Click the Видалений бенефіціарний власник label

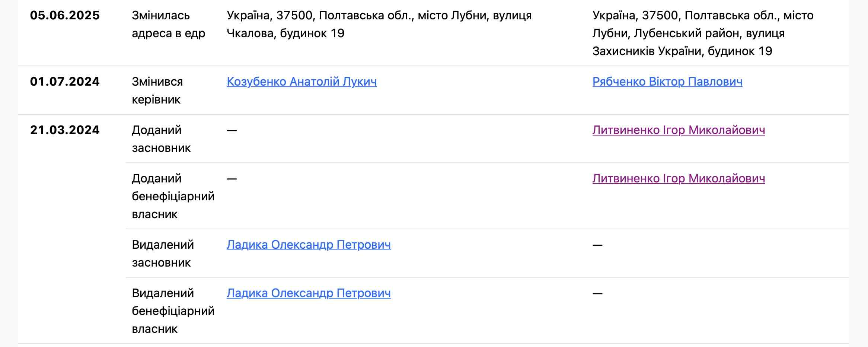[x=173, y=311]
